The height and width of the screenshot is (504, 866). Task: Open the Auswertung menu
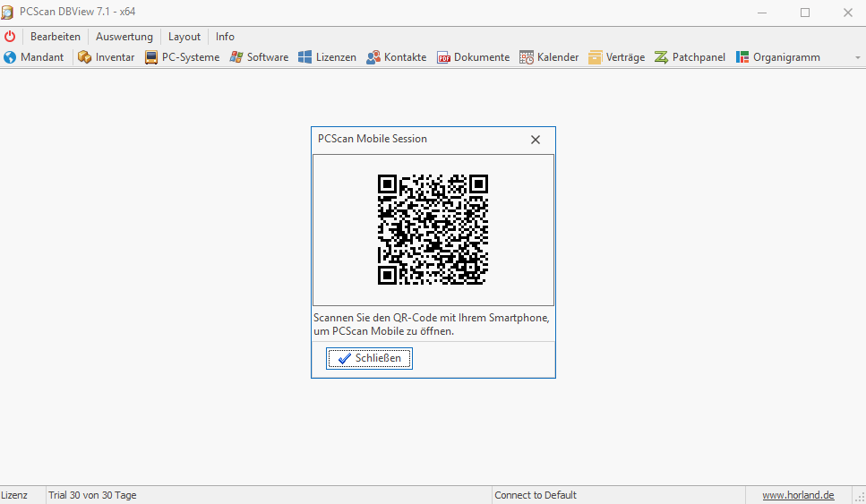124,37
